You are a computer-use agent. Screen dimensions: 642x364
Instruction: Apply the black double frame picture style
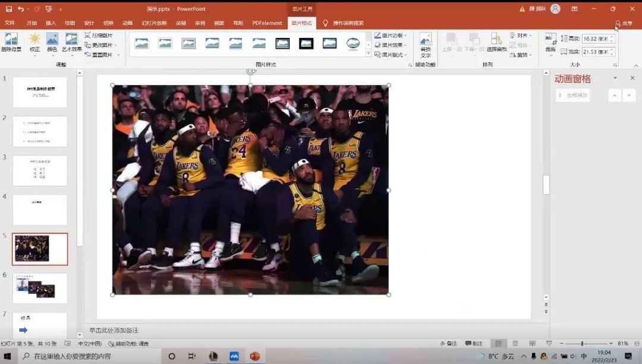click(x=282, y=43)
